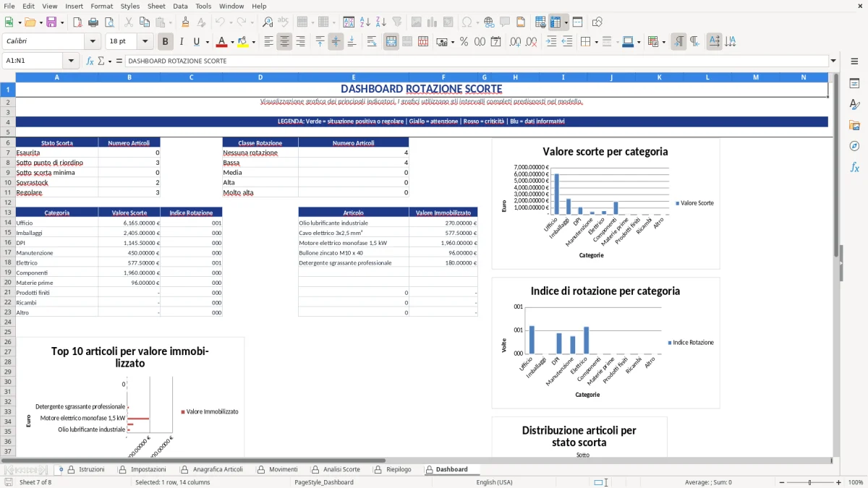The image size is (868, 488).
Task: Insert hyperlink globe icon
Action: (x=489, y=22)
